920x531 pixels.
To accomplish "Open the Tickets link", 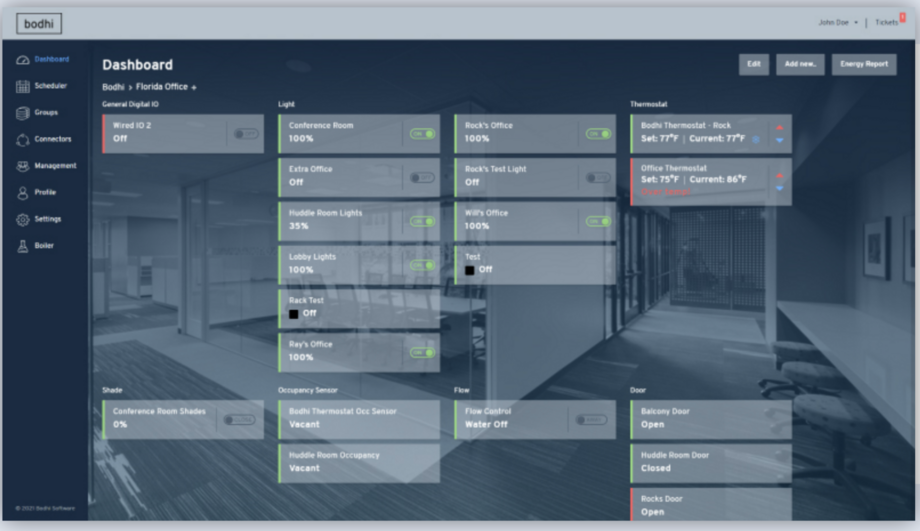I will [887, 22].
